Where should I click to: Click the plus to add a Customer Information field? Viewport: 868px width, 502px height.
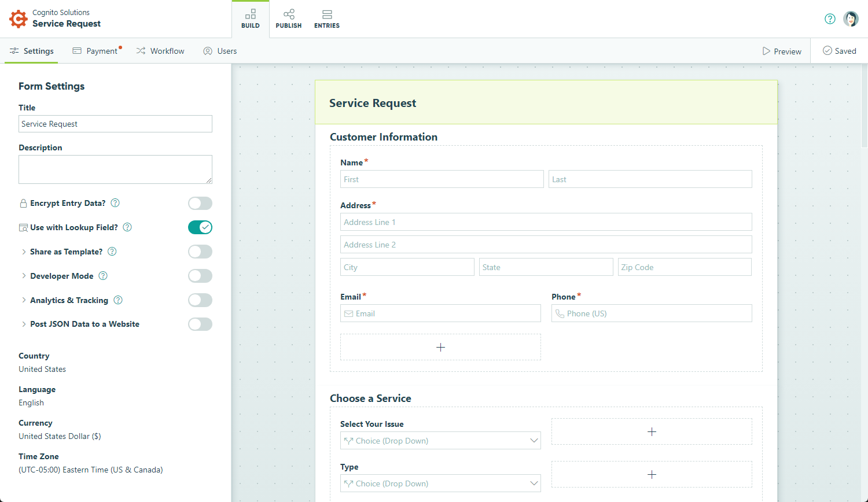440,347
